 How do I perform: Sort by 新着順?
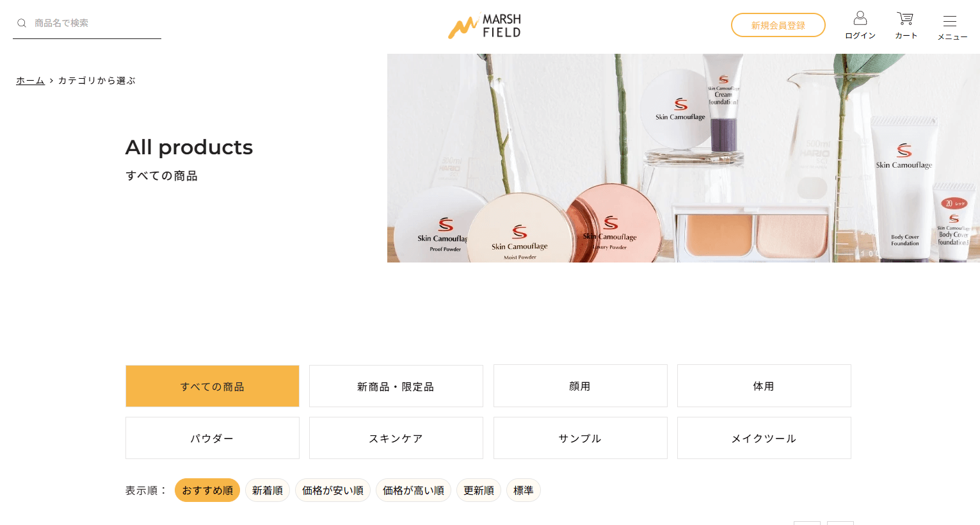(x=268, y=490)
